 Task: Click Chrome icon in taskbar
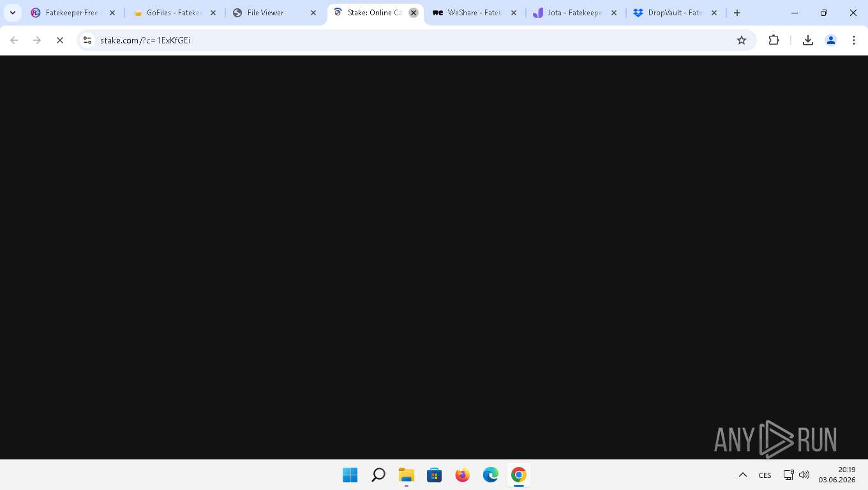pos(519,475)
